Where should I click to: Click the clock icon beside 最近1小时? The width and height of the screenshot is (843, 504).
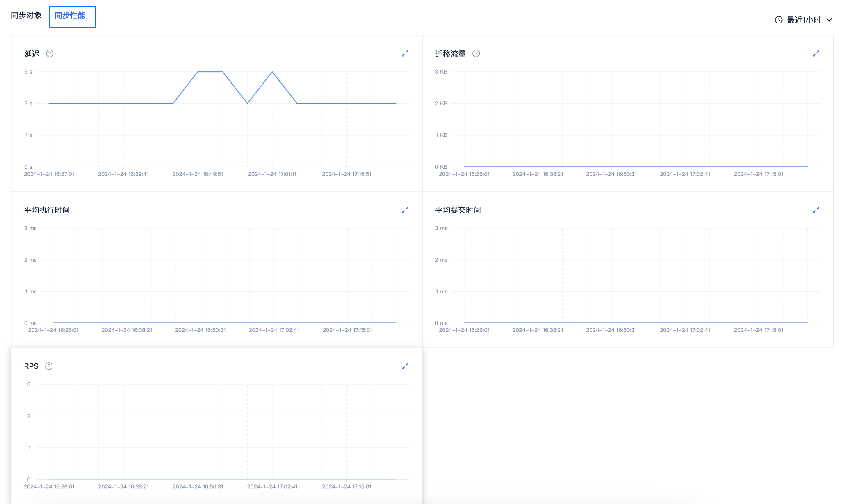779,20
